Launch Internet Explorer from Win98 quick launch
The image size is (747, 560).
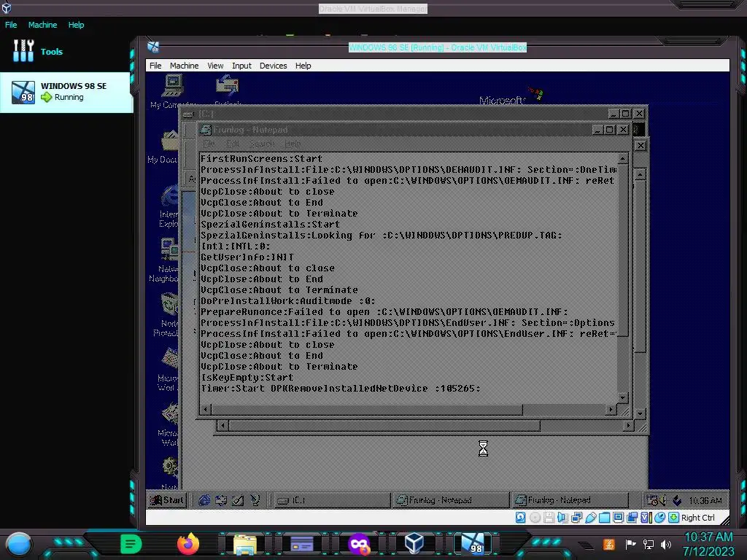click(x=204, y=500)
